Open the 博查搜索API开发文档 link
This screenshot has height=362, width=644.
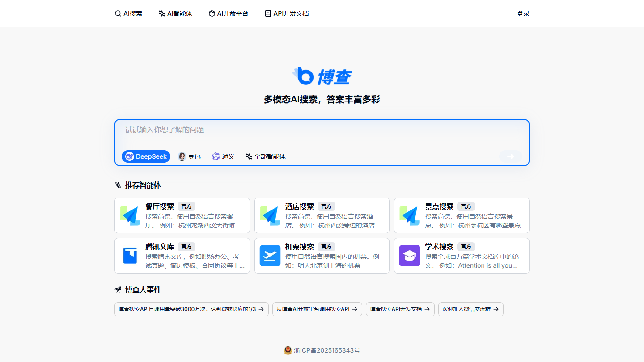(400, 309)
